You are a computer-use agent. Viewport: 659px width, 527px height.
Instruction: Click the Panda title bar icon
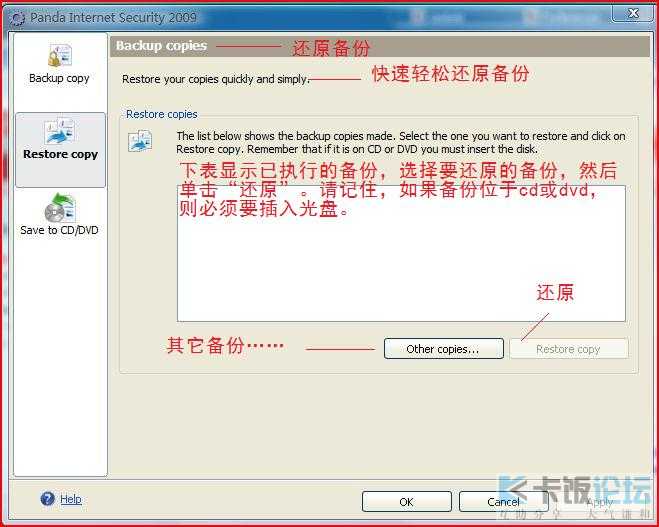(16, 18)
